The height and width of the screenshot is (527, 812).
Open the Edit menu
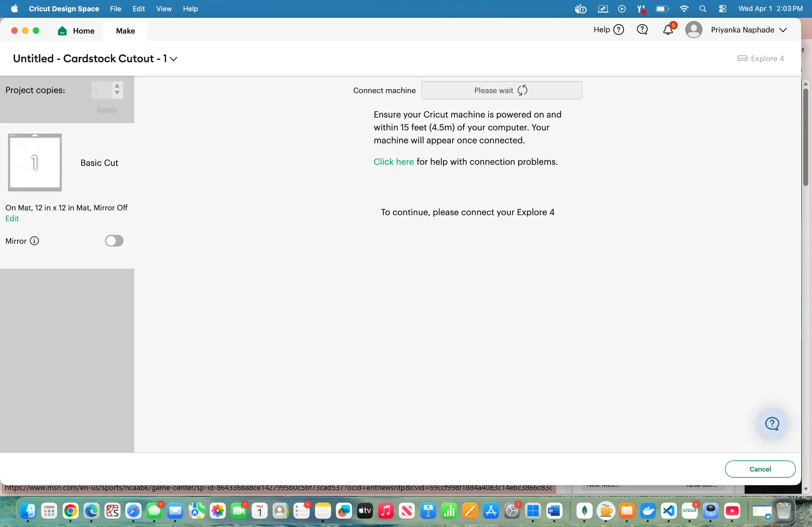(138, 9)
